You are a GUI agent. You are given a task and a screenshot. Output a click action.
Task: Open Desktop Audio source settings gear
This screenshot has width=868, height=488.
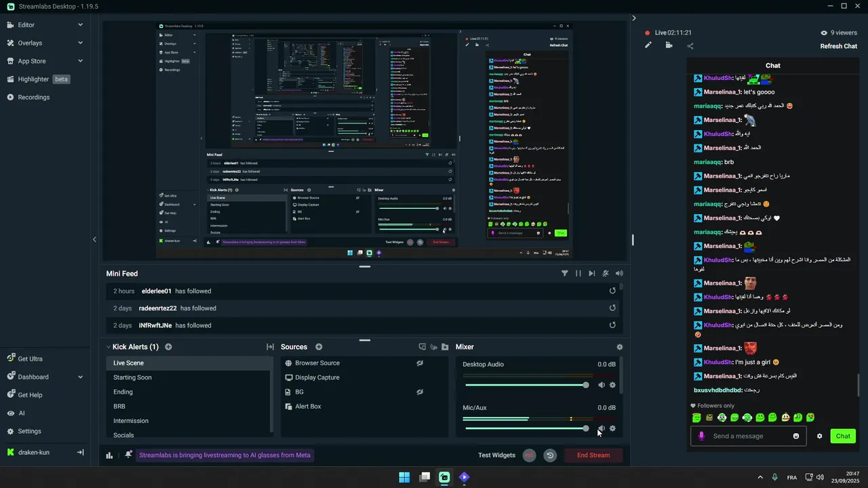coord(612,385)
